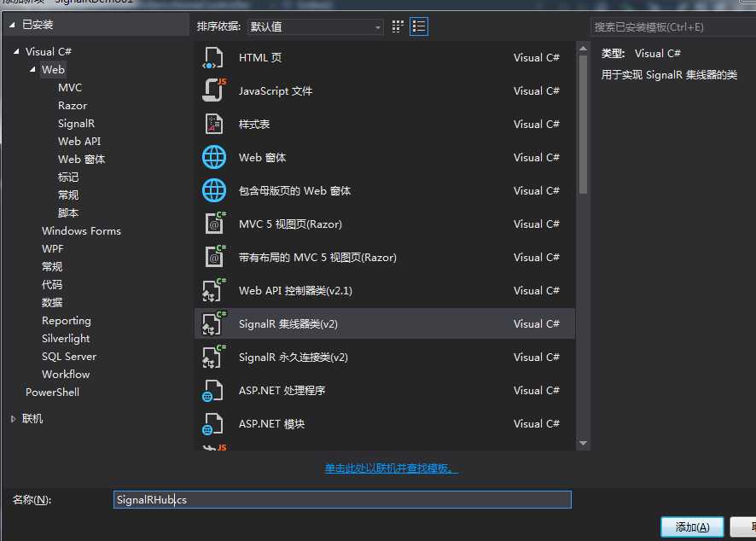Image resolution: width=756 pixels, height=541 pixels.
Task: Select the JavaScript 文件 template name
Action: [x=276, y=91]
